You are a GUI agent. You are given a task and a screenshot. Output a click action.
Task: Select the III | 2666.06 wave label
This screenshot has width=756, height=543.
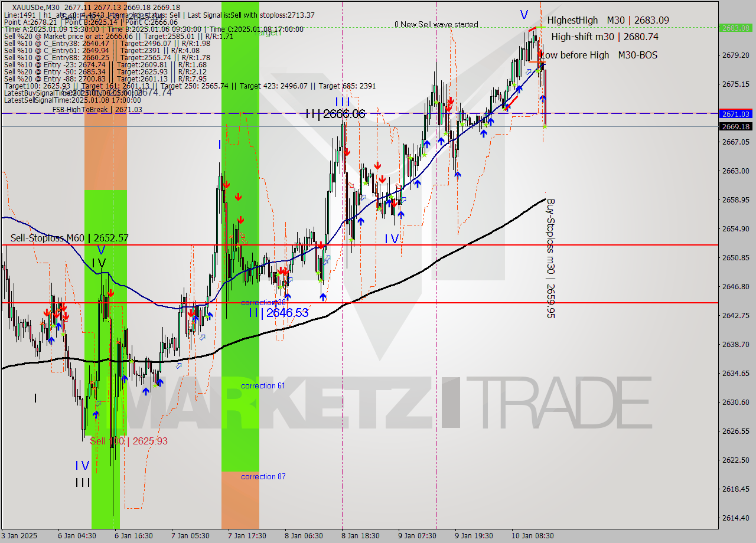(x=335, y=114)
